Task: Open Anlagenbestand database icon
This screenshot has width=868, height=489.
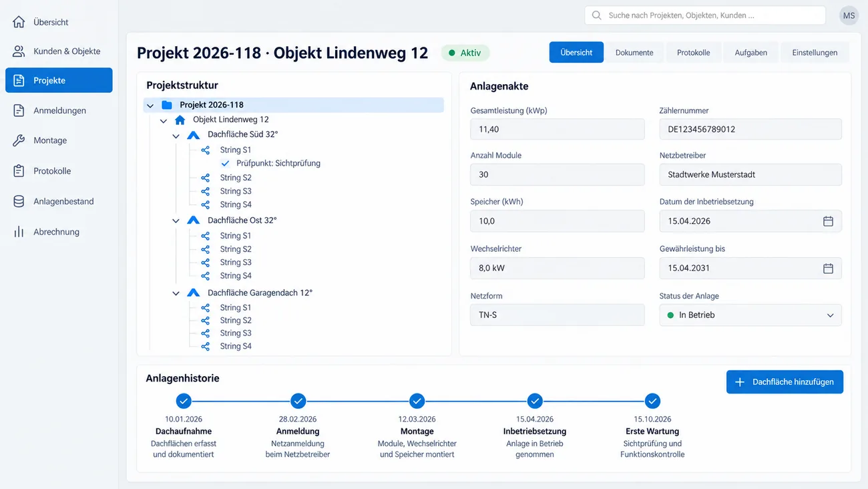Action: click(19, 201)
